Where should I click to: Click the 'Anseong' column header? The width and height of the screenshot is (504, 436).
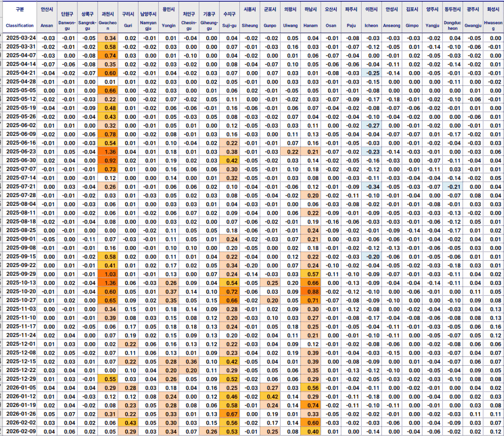coord(392,26)
